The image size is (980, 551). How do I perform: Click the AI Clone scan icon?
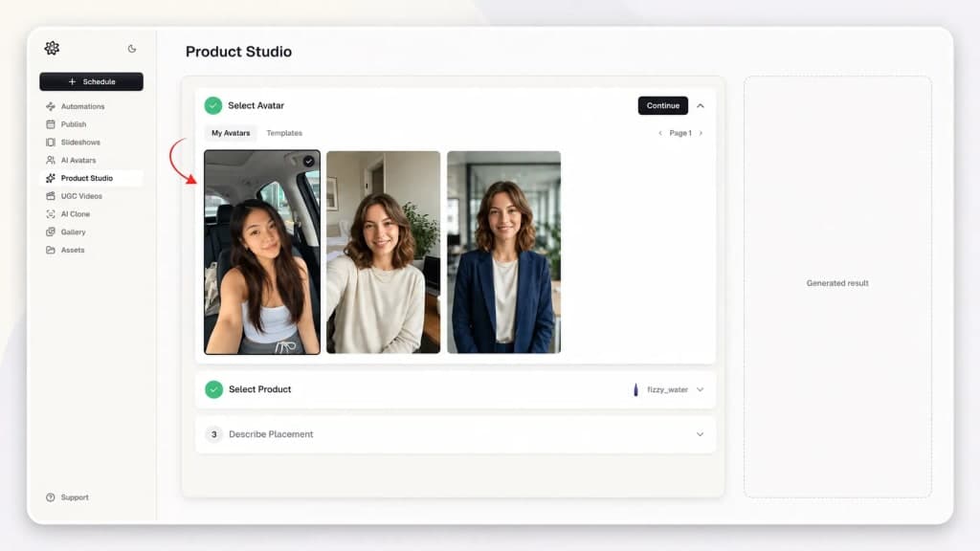pyautogui.click(x=51, y=213)
